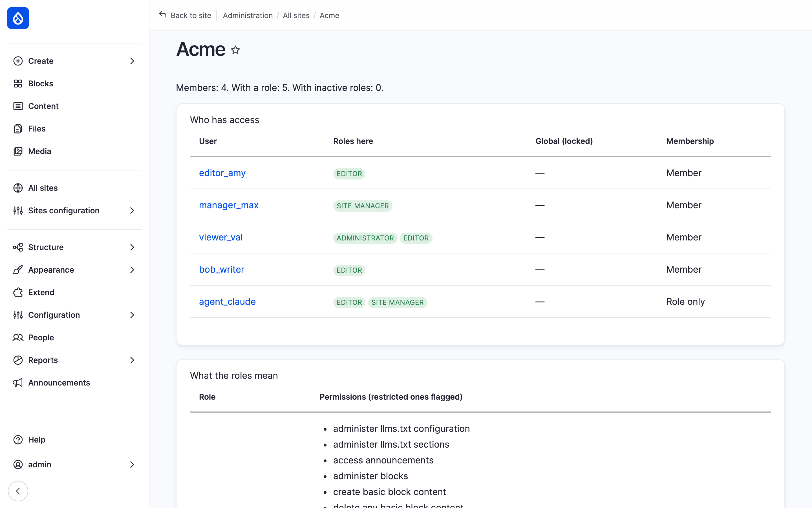Click the SITE MANAGER badge for agent_claude
The height and width of the screenshot is (508, 812).
pyautogui.click(x=397, y=302)
